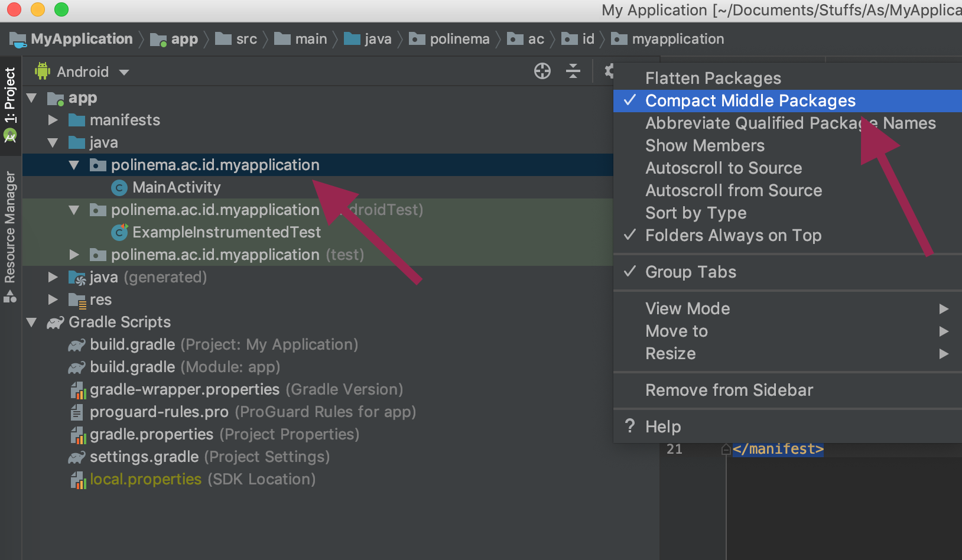962x560 pixels.
Task: Collapse the Gradle Scripts node
Action: (32, 323)
